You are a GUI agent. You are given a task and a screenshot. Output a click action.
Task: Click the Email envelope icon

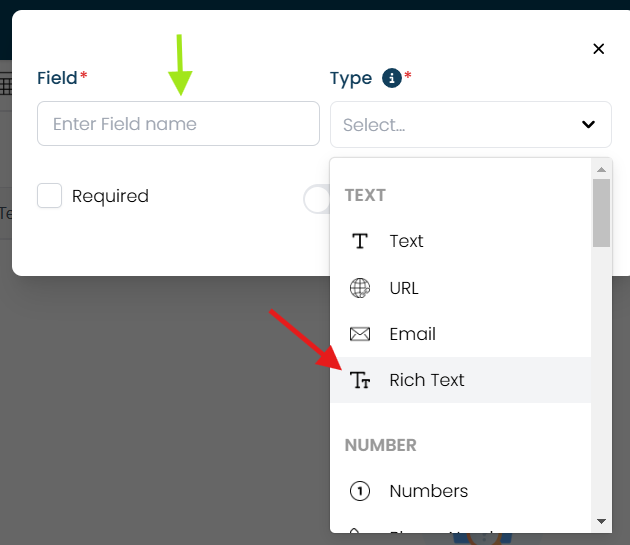(360, 334)
